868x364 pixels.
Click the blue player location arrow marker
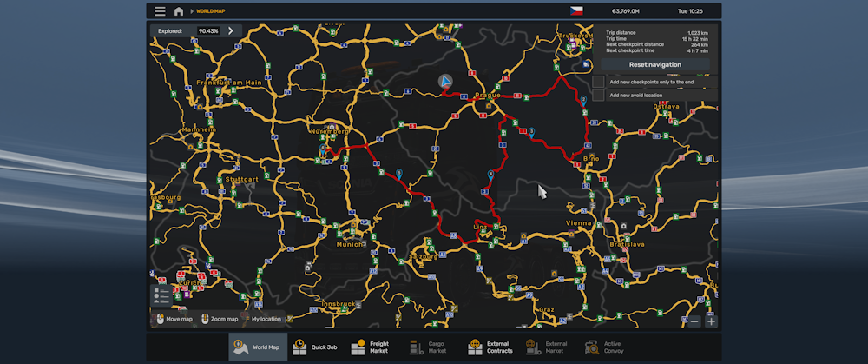[x=446, y=81]
